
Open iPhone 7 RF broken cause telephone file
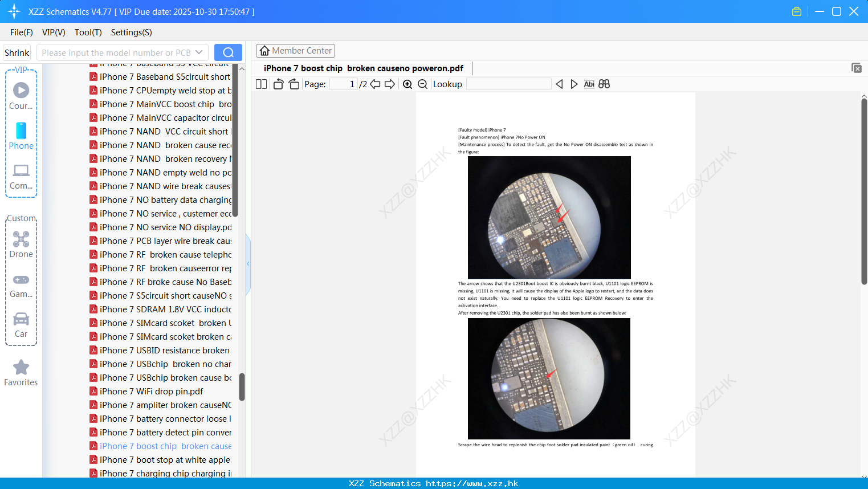160,255
